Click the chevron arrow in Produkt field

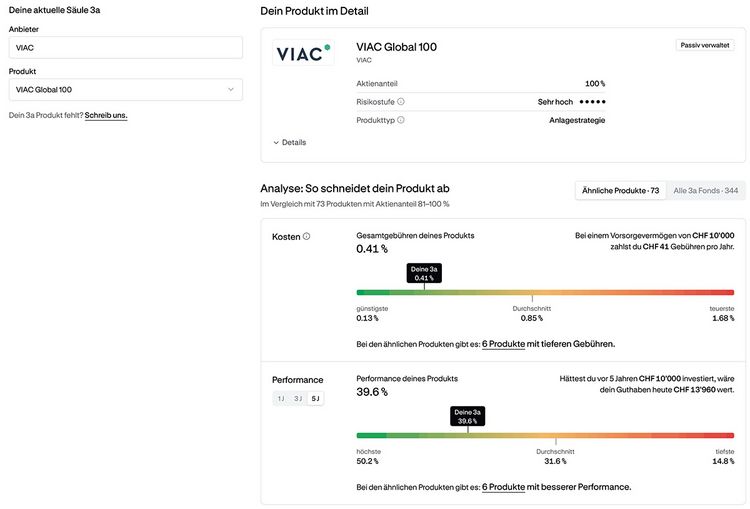(231, 89)
